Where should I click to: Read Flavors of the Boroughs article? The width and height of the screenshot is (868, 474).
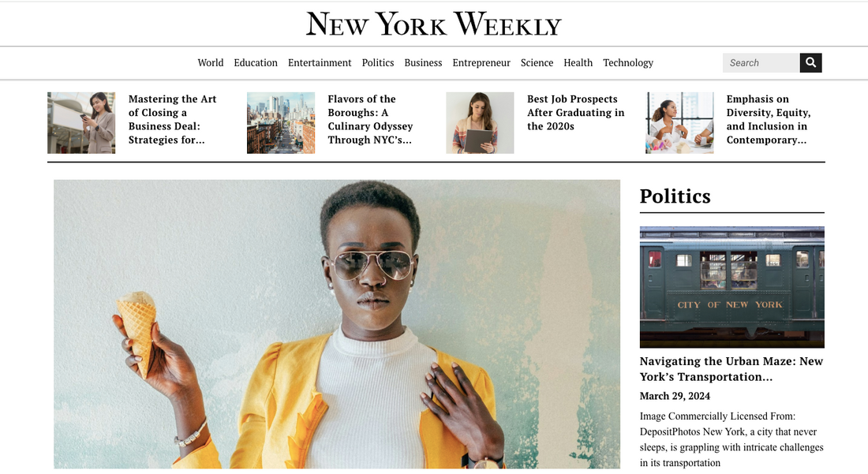point(370,119)
